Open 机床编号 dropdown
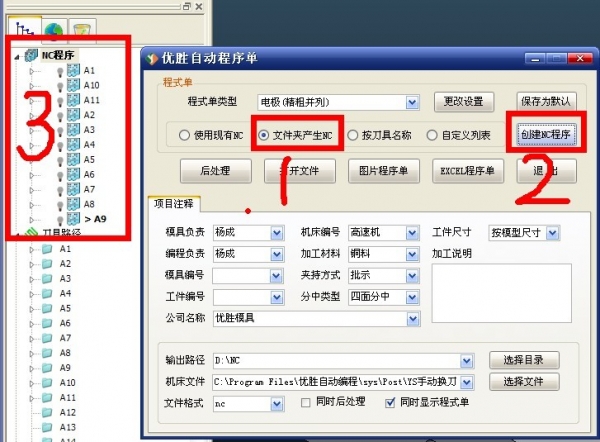Screen dimensions: 600x442 click(x=412, y=233)
